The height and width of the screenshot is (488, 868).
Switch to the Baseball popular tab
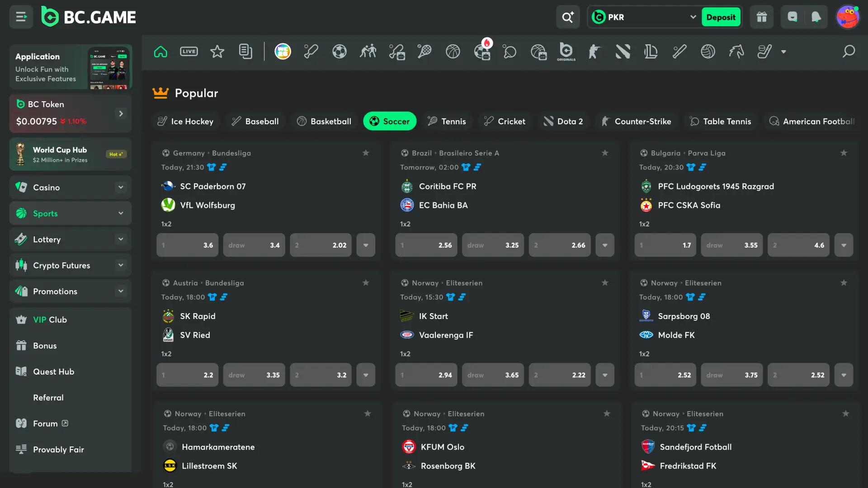[x=255, y=121]
